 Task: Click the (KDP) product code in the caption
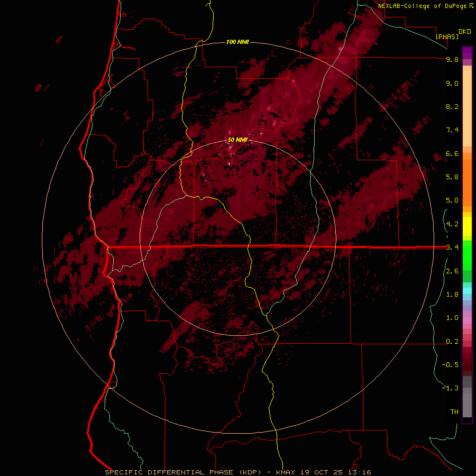tap(251, 472)
